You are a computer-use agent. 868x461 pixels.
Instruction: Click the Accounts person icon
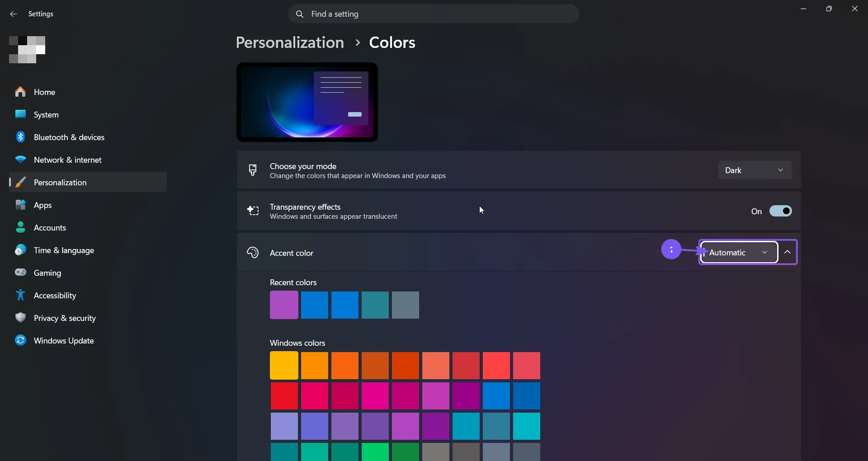20,227
